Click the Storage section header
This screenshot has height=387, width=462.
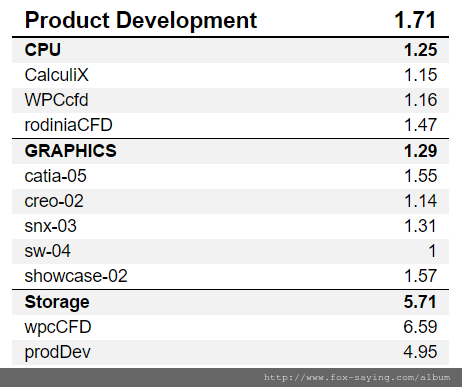tap(57, 302)
